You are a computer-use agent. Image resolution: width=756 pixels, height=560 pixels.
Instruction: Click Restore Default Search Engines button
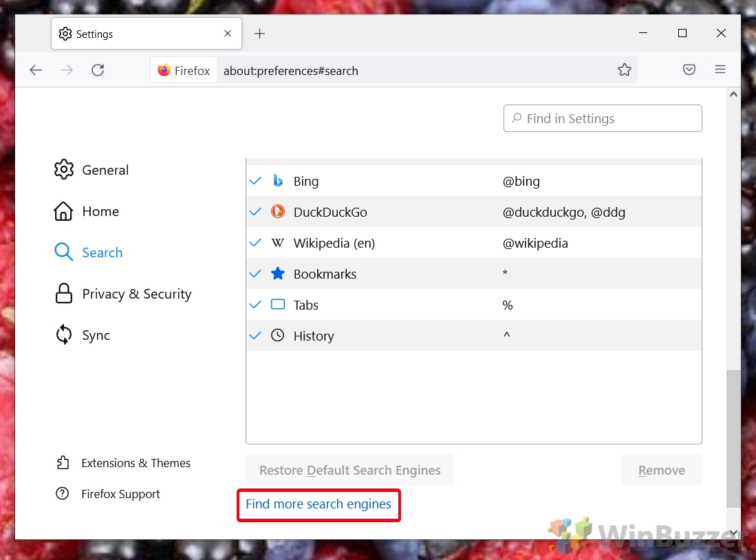coord(349,470)
